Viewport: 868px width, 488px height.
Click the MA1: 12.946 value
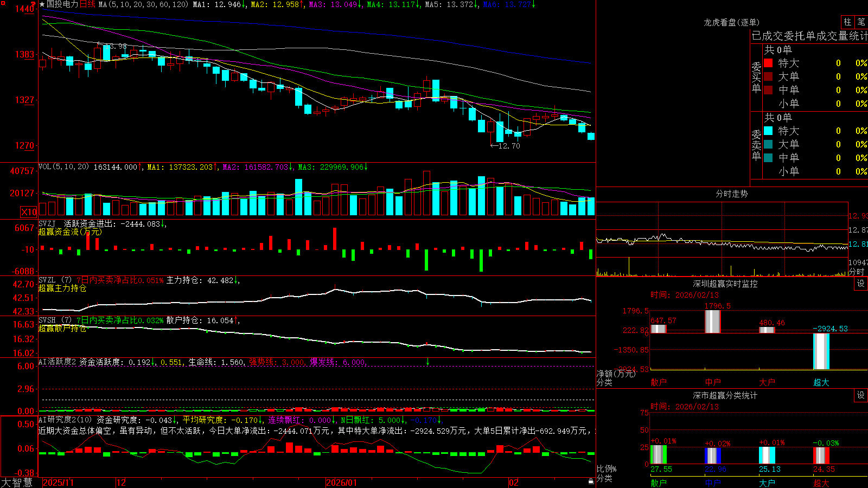[216, 4]
